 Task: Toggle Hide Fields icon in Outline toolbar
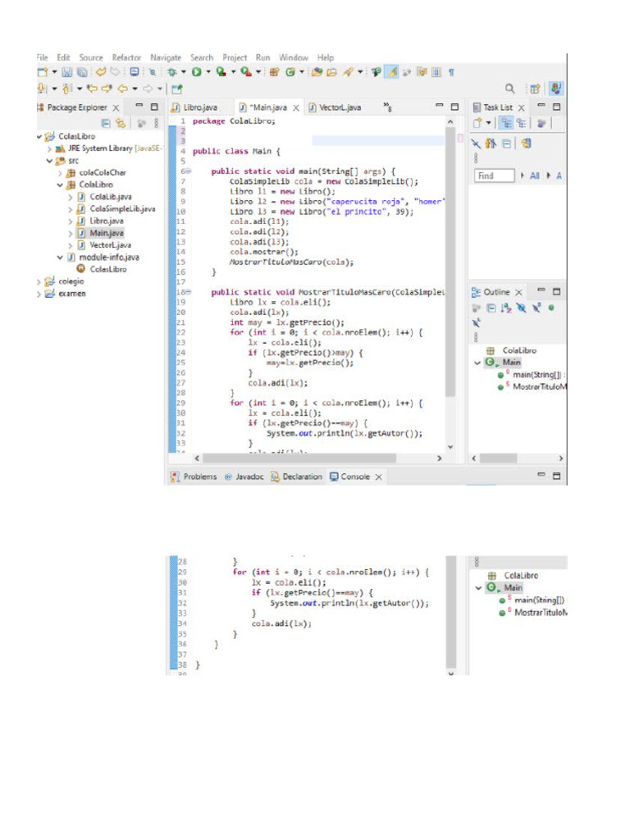pyautogui.click(x=521, y=308)
